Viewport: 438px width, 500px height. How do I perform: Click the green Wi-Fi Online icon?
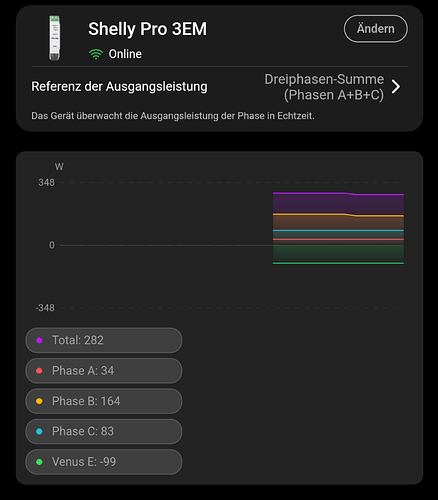tap(96, 54)
